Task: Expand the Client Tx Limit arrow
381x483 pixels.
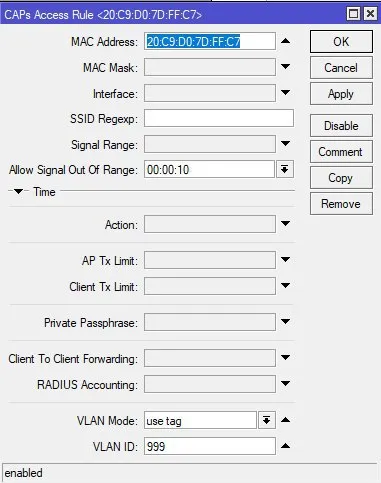Action: 285,285
